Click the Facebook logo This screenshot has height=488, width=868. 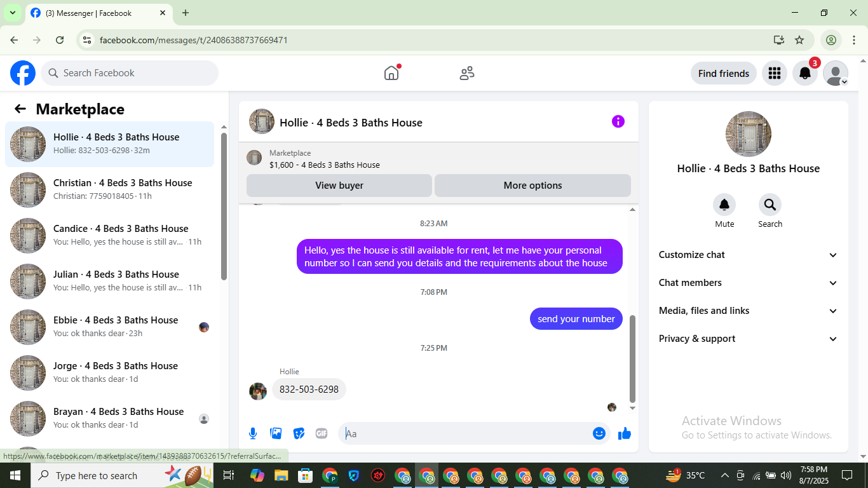click(x=23, y=73)
